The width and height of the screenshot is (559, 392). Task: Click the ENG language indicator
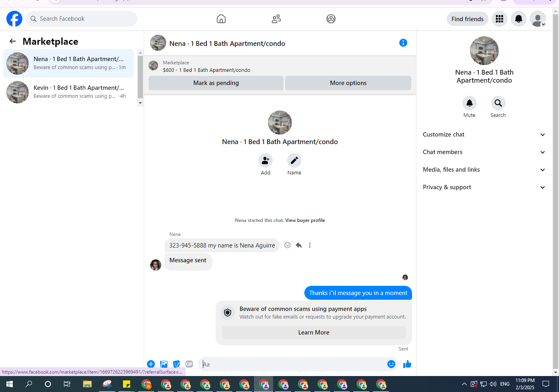click(x=505, y=384)
